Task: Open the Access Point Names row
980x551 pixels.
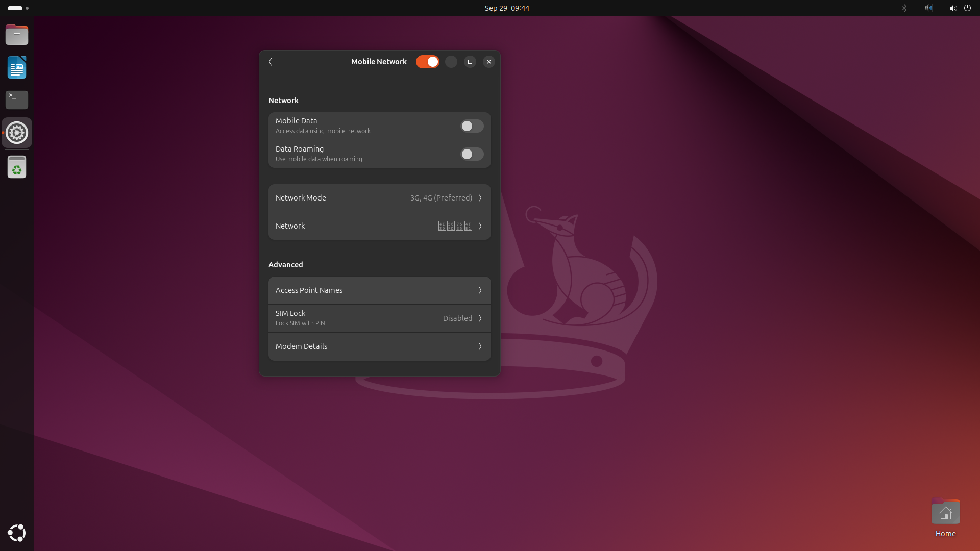Action: click(x=379, y=290)
